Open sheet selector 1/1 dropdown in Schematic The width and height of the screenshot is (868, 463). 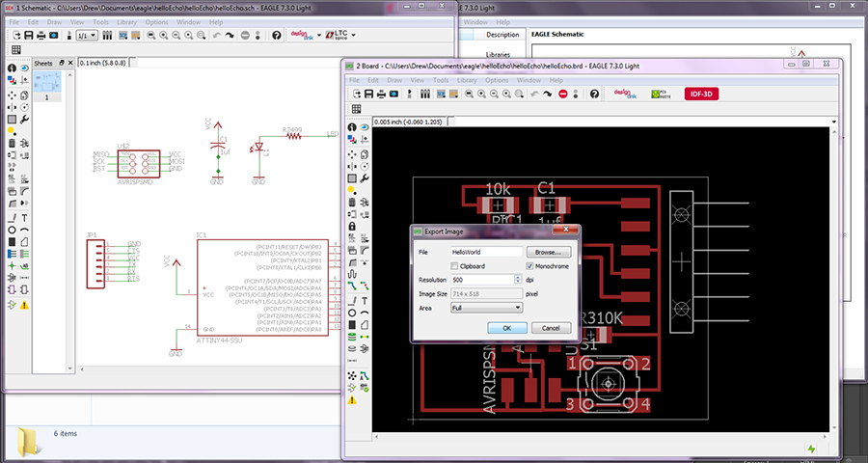[x=87, y=36]
